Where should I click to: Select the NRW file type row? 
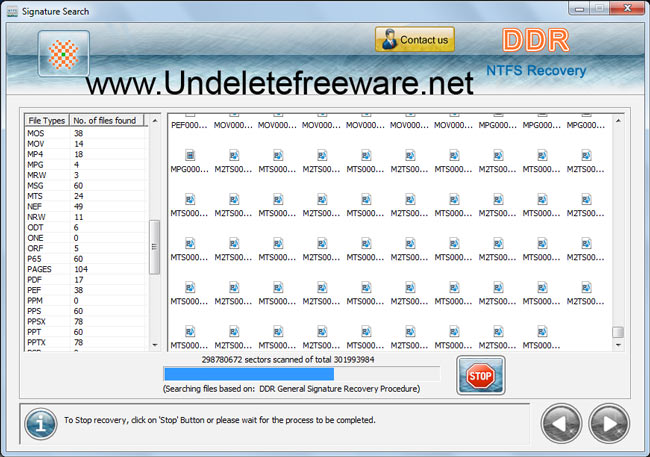(86, 217)
